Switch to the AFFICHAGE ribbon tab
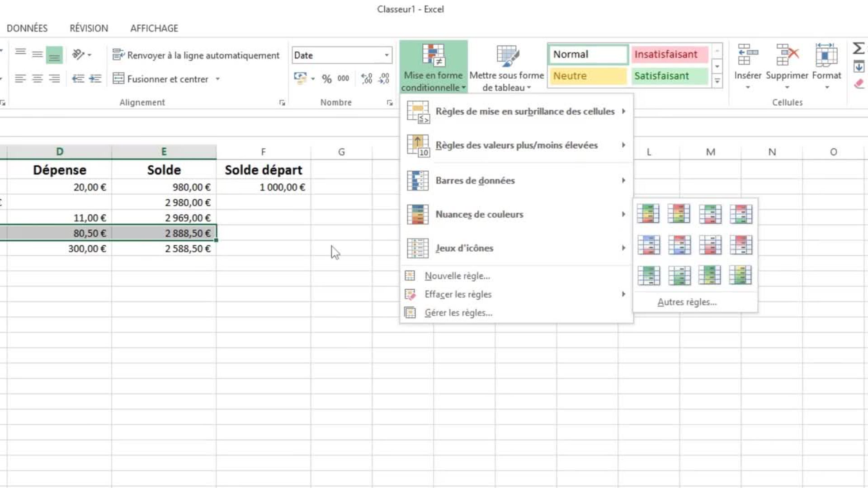The width and height of the screenshot is (868, 488). click(154, 28)
